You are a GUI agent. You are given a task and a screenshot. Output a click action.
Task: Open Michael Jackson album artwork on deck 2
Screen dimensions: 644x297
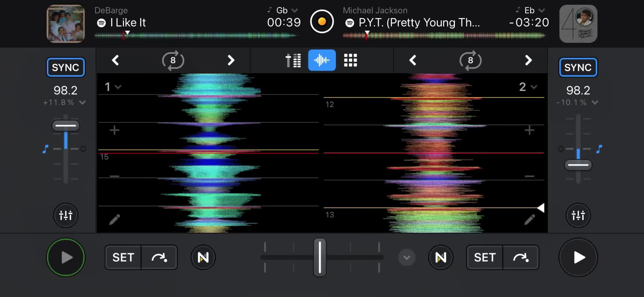(578, 23)
